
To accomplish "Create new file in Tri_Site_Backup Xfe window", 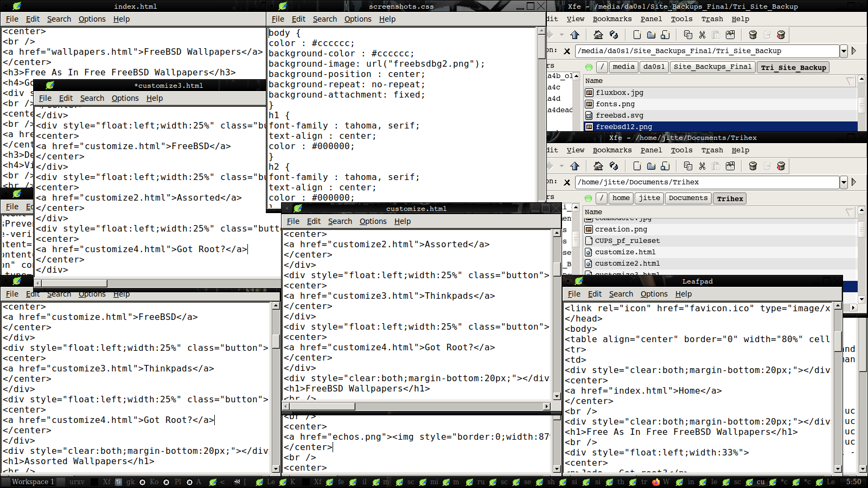I will pos(637,35).
